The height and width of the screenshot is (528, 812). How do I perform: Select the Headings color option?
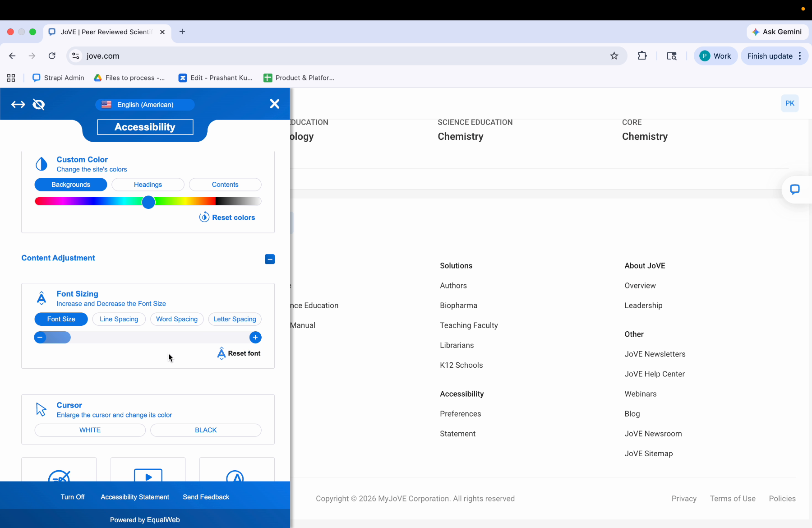coord(148,185)
